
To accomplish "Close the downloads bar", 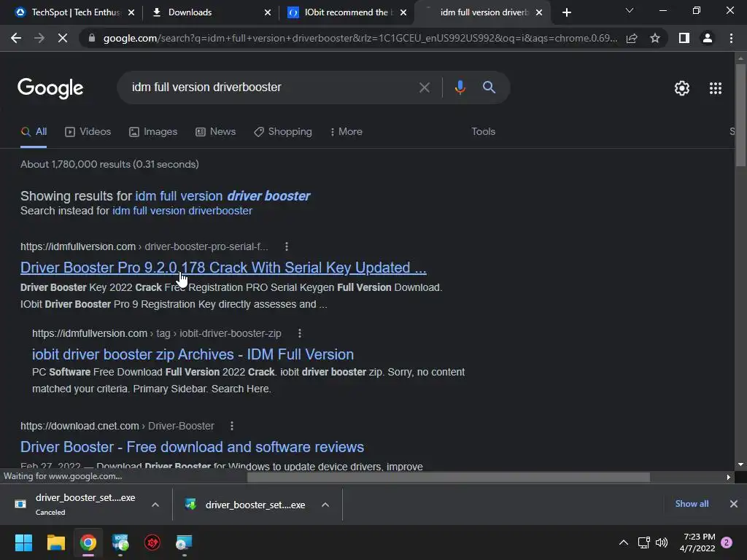I will 734,504.
